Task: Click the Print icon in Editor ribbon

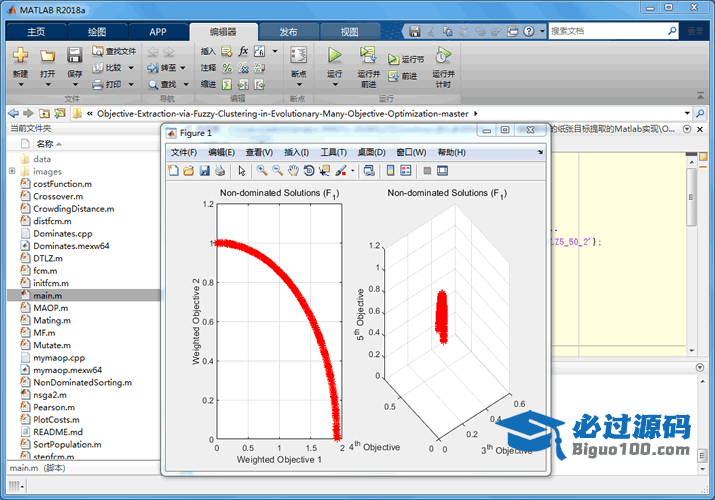Action: pos(98,85)
